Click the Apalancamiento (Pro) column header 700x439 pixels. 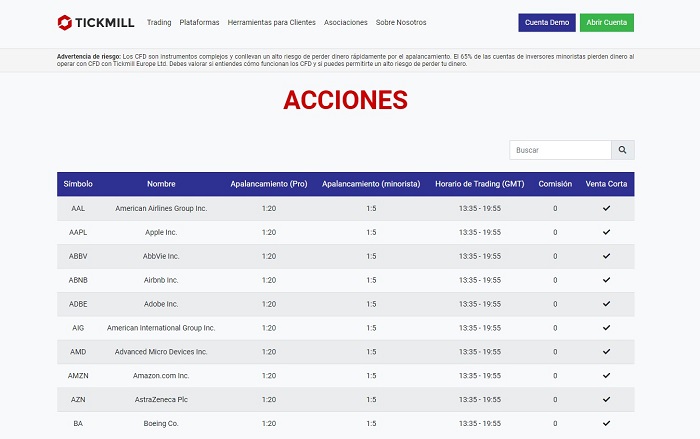269,184
